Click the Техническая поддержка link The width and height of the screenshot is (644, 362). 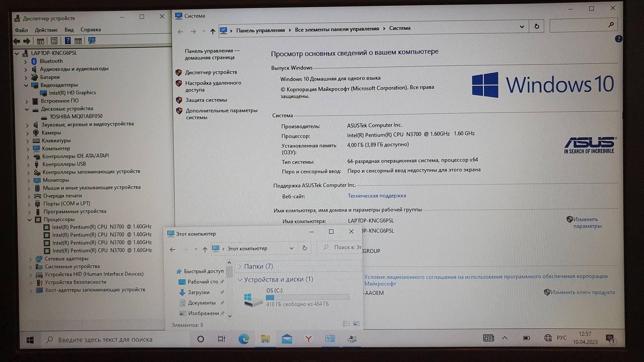377,196
